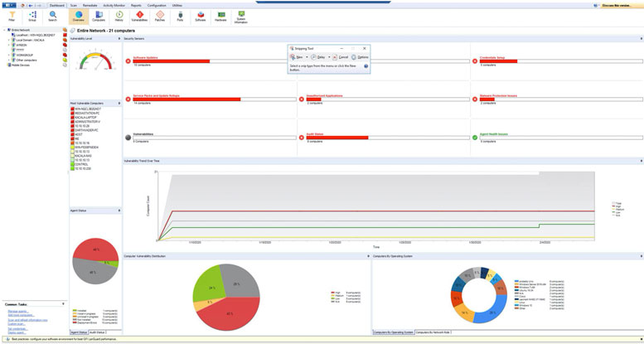Click the Software Updates sensor link

click(x=145, y=57)
